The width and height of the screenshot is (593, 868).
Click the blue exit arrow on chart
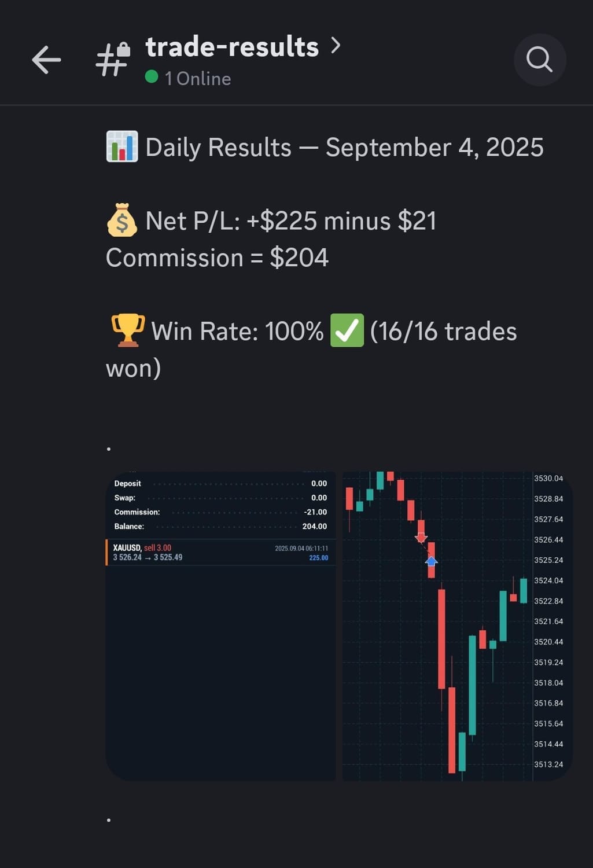point(431,561)
